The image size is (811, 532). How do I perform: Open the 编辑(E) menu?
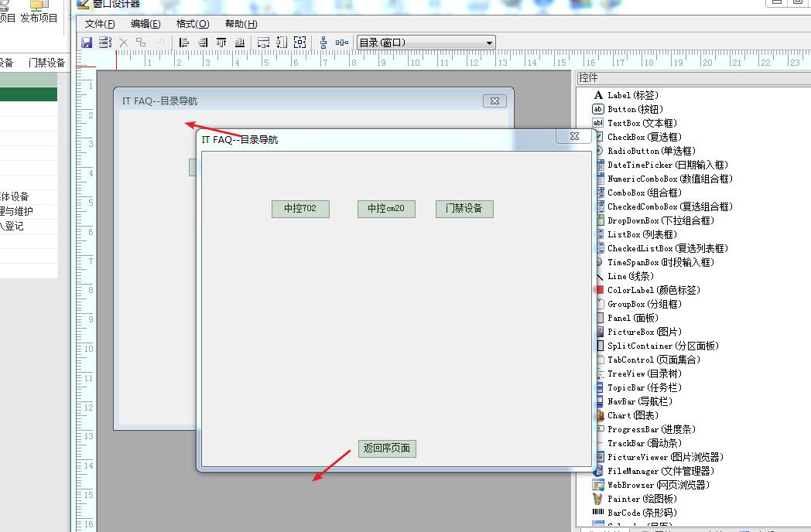tap(145, 24)
